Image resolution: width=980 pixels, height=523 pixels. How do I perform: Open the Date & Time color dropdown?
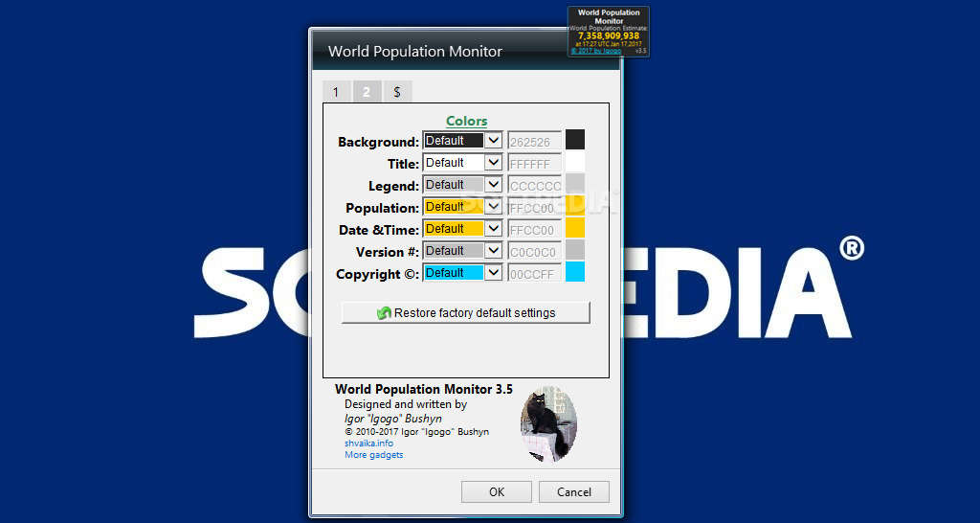[462, 229]
